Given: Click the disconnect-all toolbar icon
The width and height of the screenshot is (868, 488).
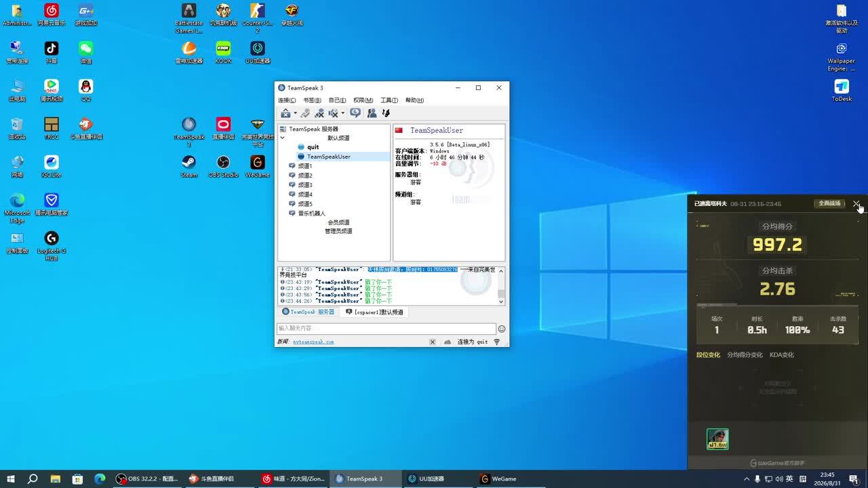Looking at the screenshot, I should click(x=319, y=113).
